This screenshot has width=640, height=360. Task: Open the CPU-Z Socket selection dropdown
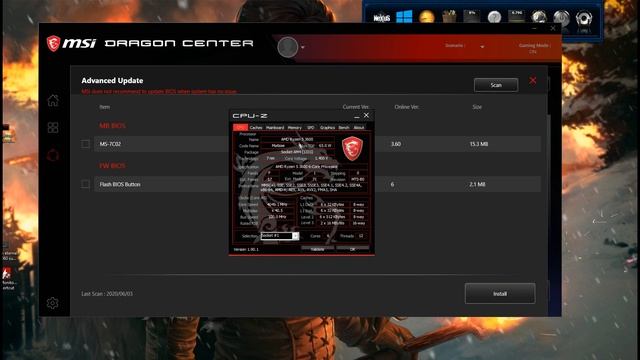(295, 236)
